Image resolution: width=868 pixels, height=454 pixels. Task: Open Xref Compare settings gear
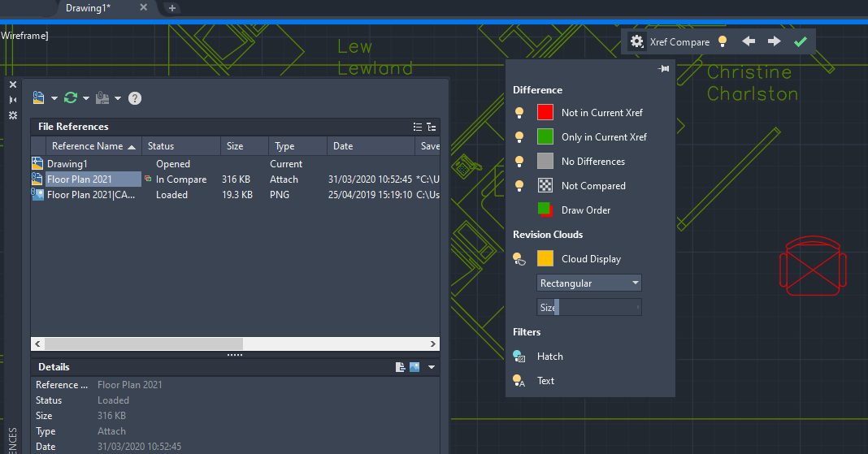(x=637, y=41)
